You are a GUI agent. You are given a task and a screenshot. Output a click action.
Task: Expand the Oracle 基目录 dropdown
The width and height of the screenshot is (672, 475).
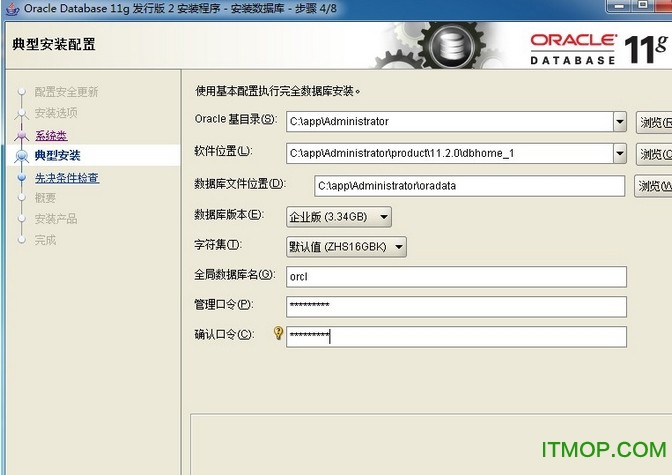[x=619, y=122]
